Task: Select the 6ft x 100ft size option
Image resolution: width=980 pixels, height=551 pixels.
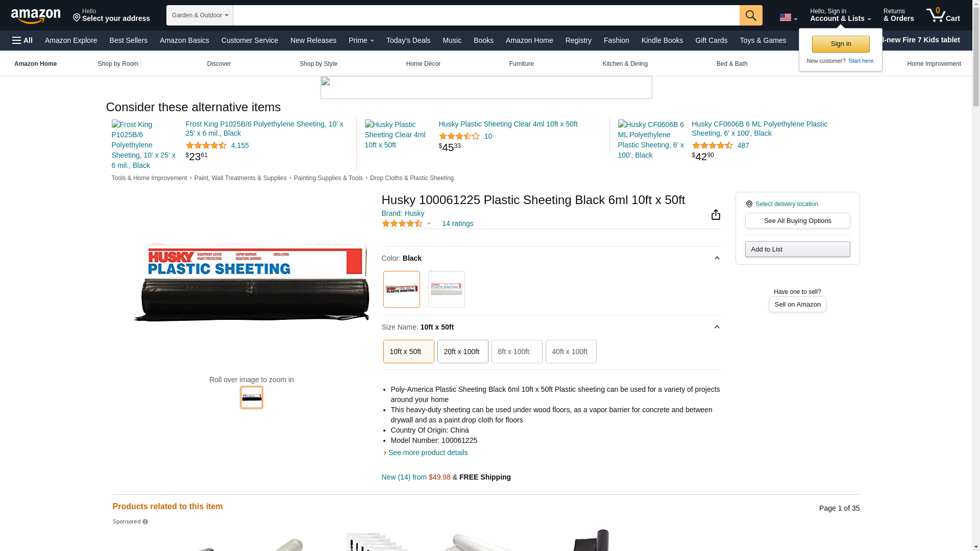Action: tap(517, 352)
